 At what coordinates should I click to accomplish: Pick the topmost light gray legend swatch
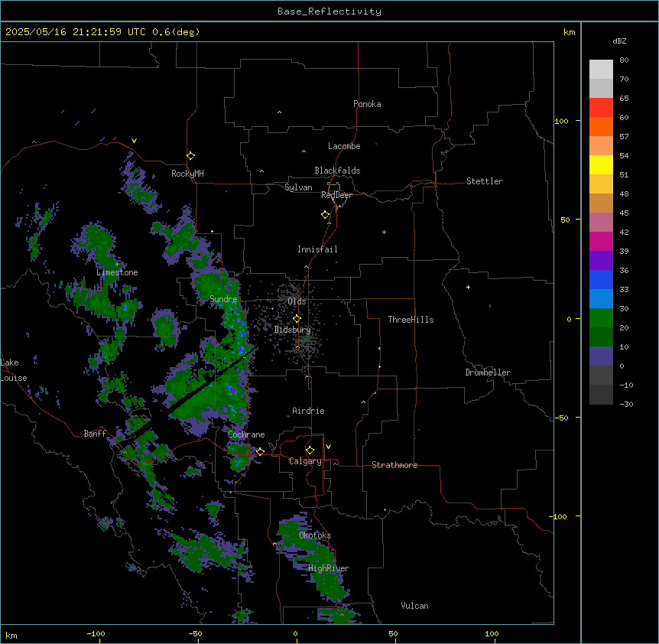point(601,70)
